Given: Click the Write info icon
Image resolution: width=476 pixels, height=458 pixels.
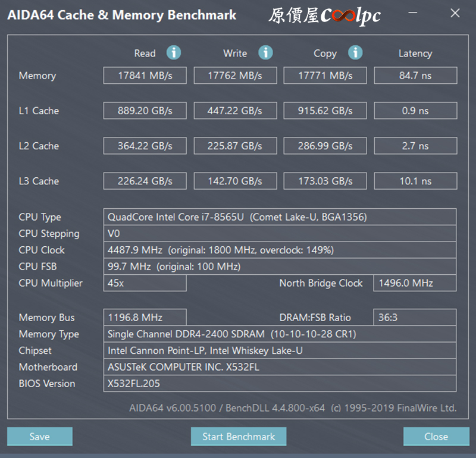Looking at the screenshot, I should 265,52.
